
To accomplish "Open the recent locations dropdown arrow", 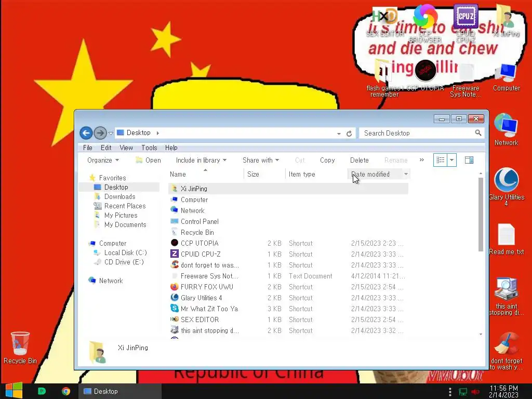I will pos(111,134).
